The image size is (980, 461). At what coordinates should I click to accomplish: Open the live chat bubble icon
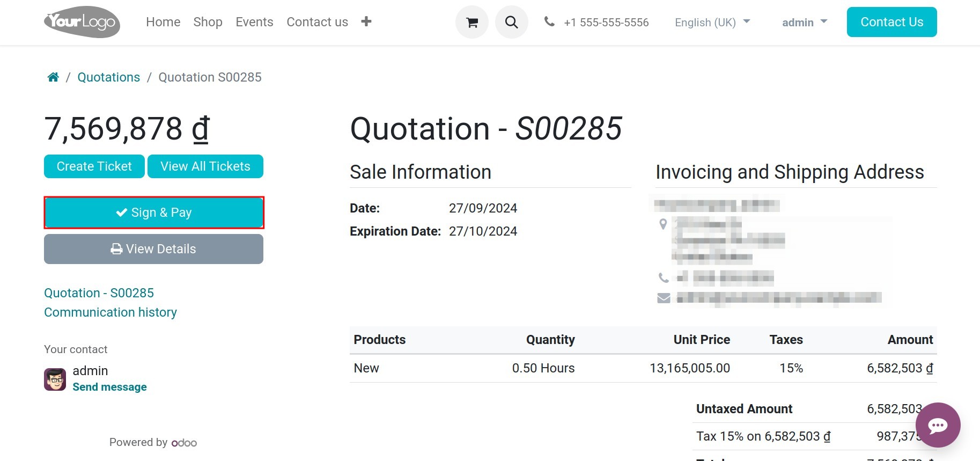[x=938, y=425]
